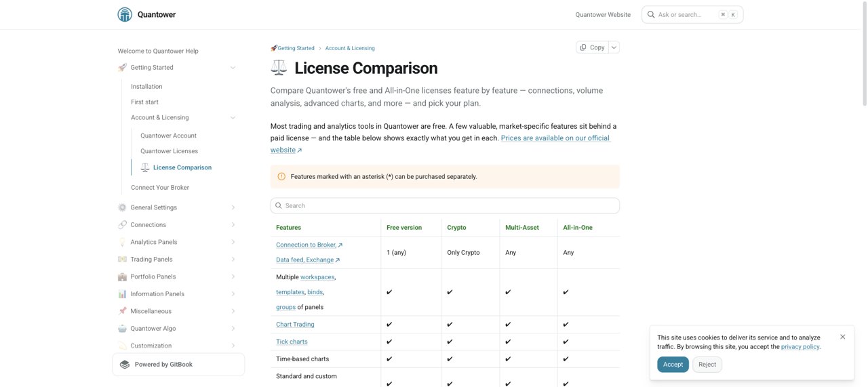Expand the Information Panels chevron
The width and height of the screenshot is (868, 387).
tap(233, 293)
